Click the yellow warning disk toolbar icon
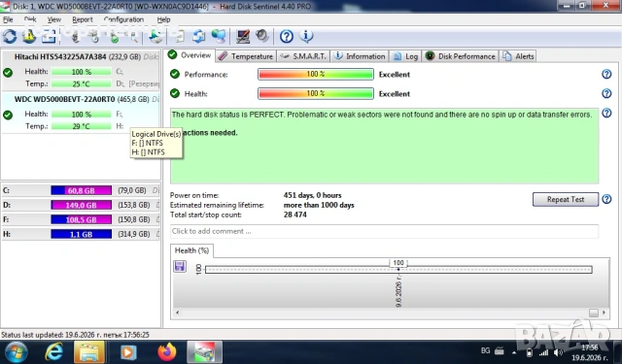This screenshot has width=622, height=364. [x=29, y=37]
